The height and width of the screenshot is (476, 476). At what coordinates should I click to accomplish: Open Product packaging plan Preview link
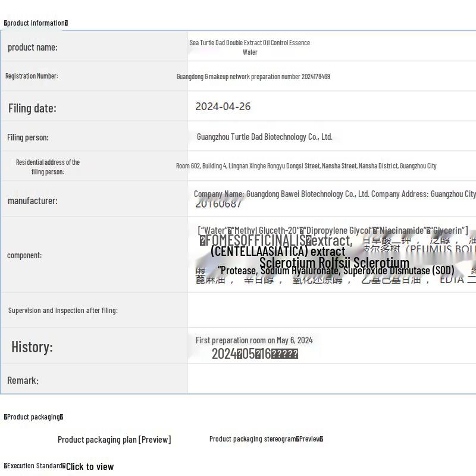pos(114,439)
